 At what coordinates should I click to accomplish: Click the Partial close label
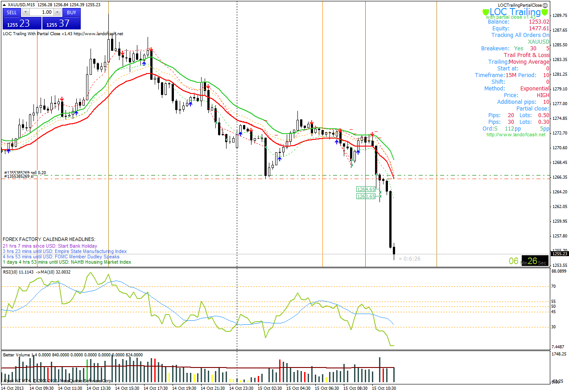(x=532, y=108)
